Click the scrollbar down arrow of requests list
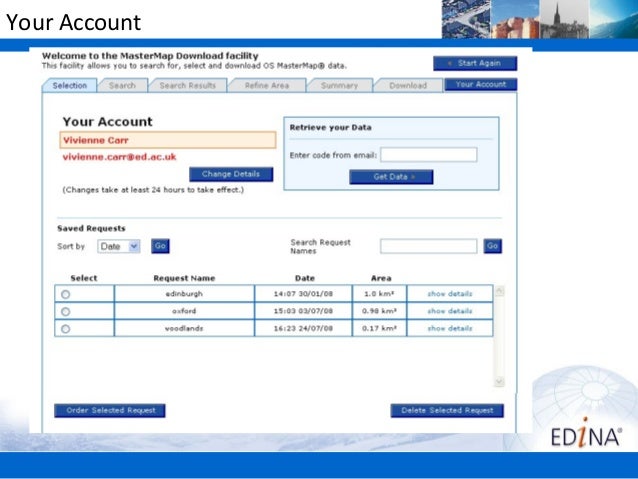The image size is (638, 479). 499,381
